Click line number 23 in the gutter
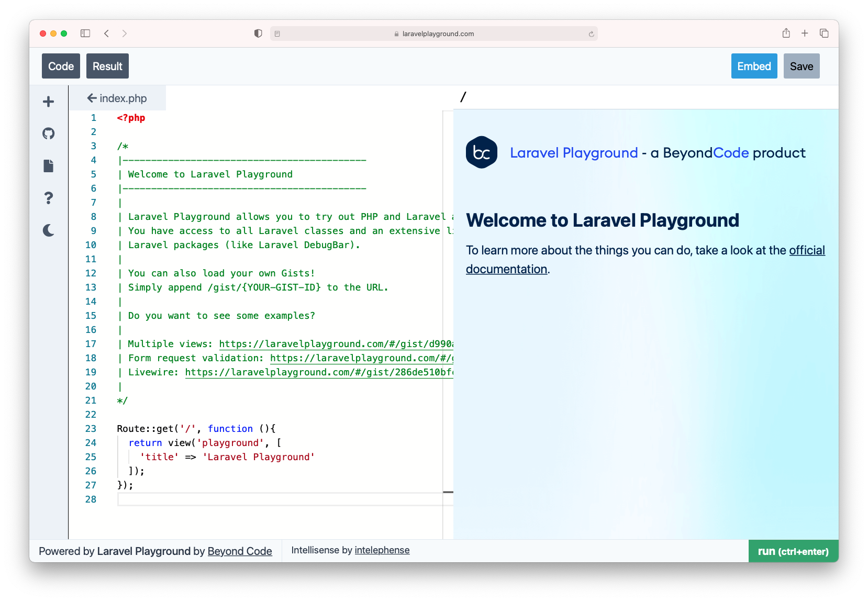The height and width of the screenshot is (601, 868). click(x=91, y=429)
